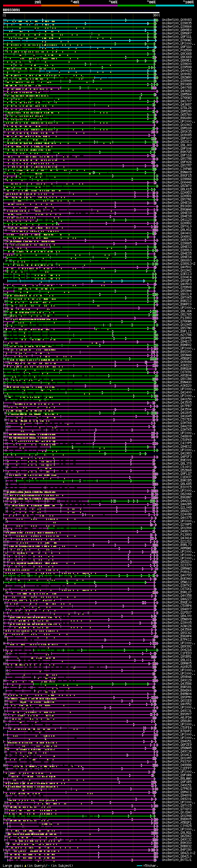Image resolution: width=197 pixels, height=868 pixels.
Task: Click UniRef100_Q9C668 hit label
Action: coord(177,54)
